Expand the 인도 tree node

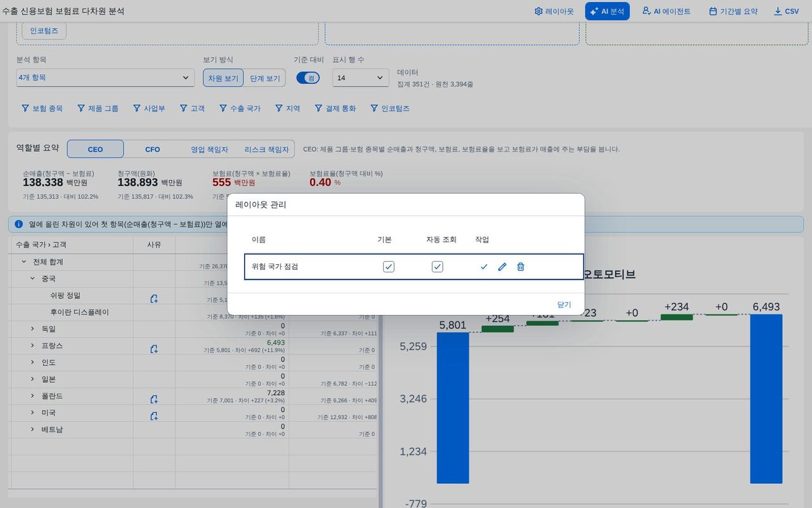(x=32, y=363)
